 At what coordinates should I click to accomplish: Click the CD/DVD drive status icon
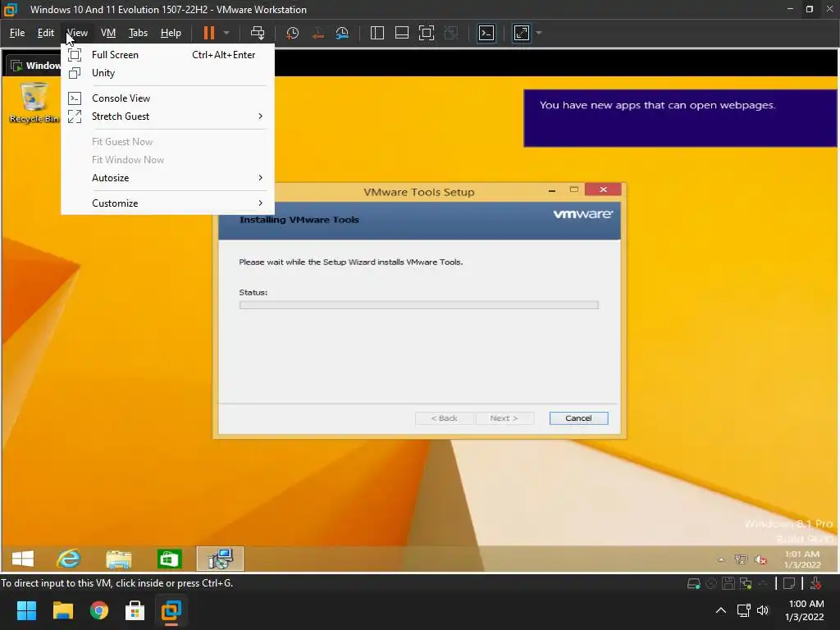coord(711,583)
